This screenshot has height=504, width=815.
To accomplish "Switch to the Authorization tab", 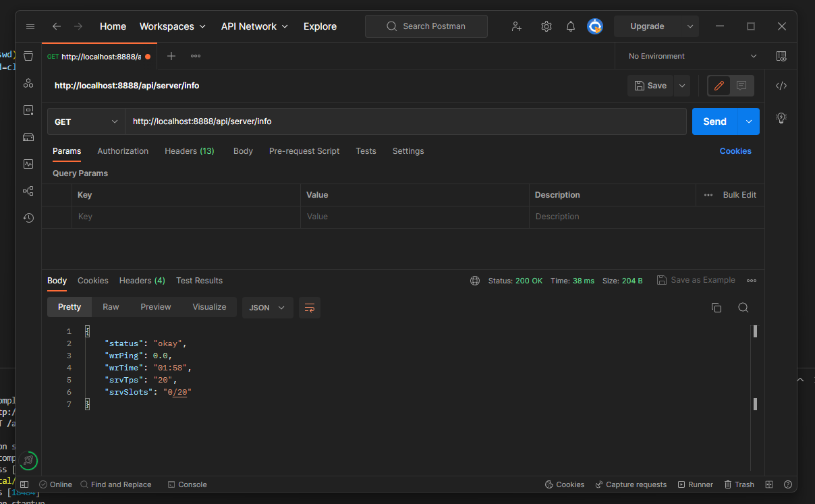I will click(123, 151).
